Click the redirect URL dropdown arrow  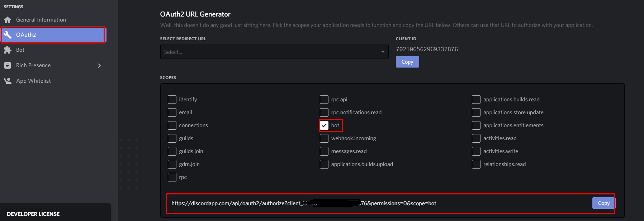pos(383,52)
